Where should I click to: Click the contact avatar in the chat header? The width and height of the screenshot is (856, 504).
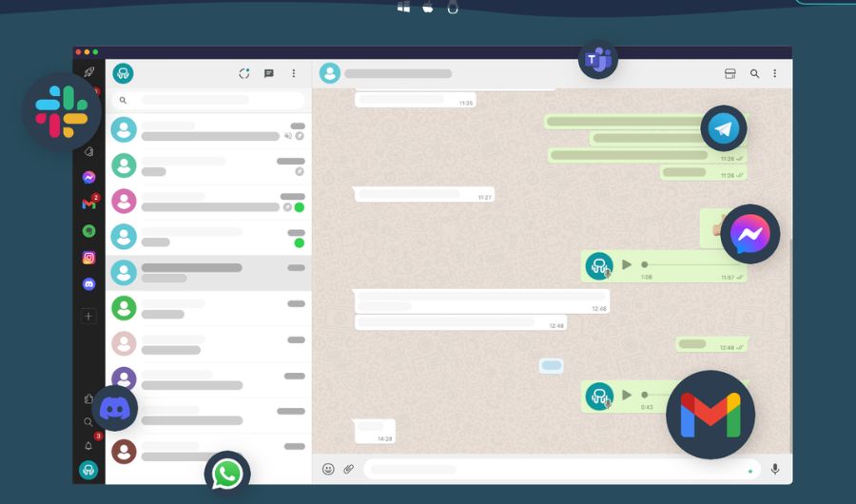330,73
